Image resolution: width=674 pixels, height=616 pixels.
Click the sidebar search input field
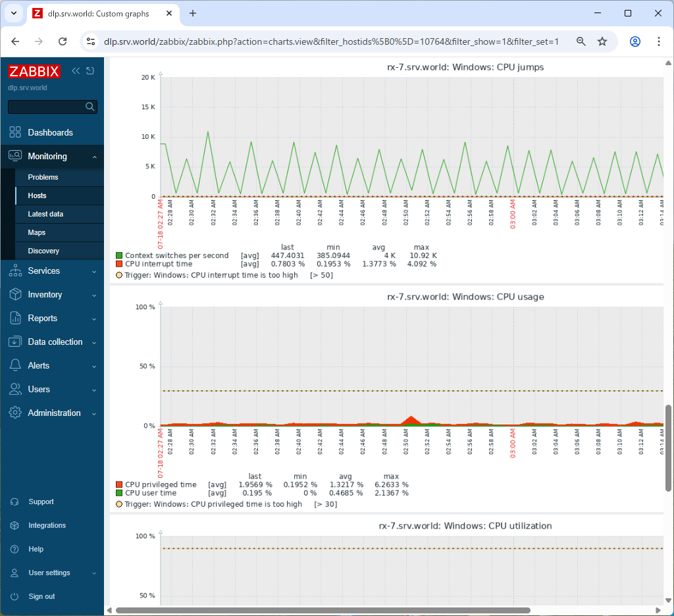(x=46, y=107)
